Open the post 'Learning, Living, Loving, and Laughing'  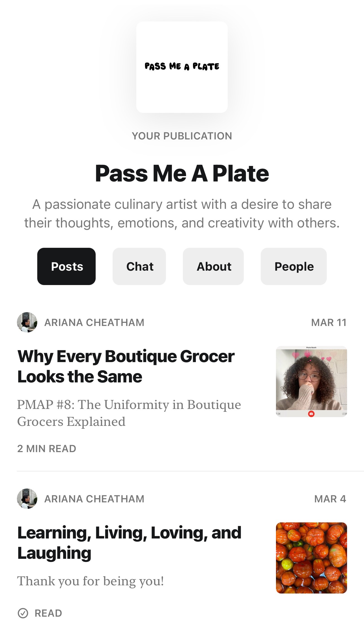(129, 542)
